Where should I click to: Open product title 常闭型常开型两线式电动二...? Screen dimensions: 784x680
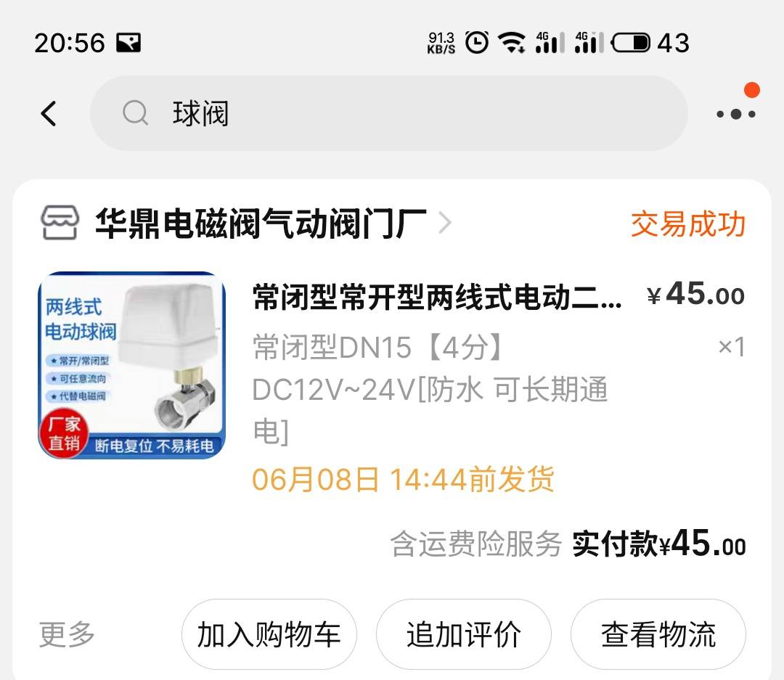[x=438, y=297]
